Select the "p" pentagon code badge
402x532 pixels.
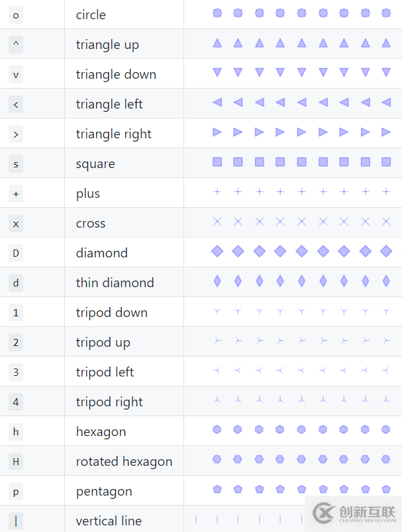click(16, 492)
